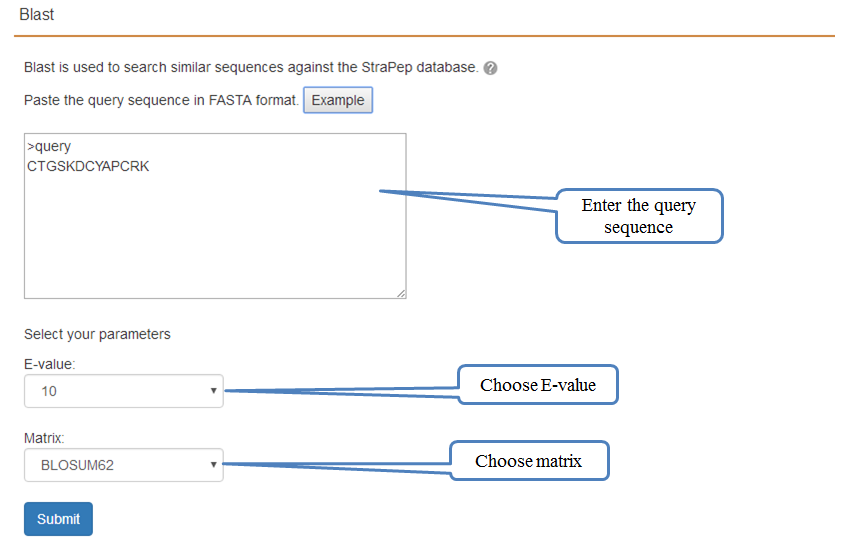Click the "Choose matrix" callout box

pos(529,461)
